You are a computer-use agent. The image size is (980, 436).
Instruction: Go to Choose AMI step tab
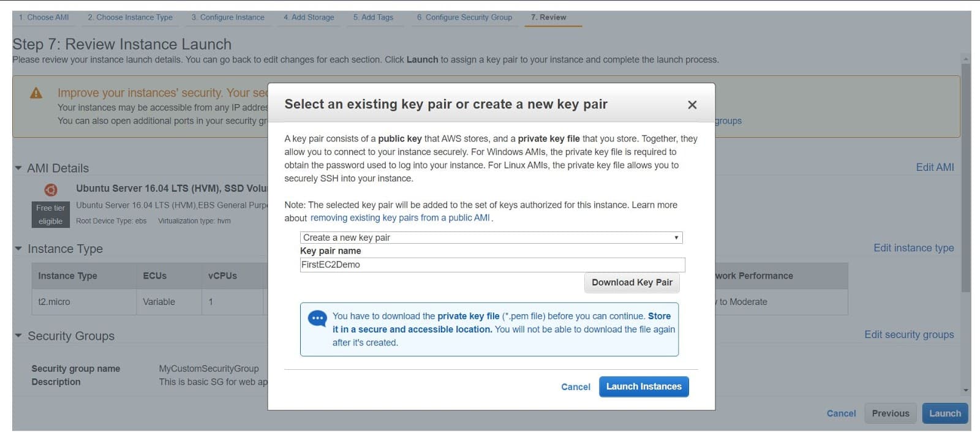tap(43, 17)
